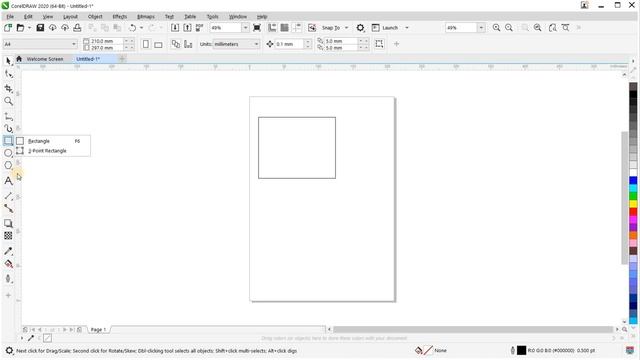Expand the Undo history arrow
Screen dimensions: 640x360
coord(141,28)
